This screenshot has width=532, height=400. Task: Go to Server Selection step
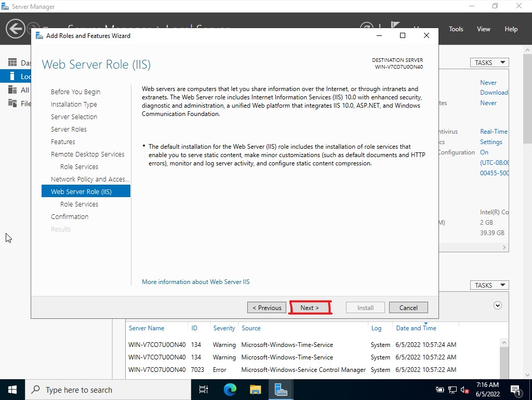click(x=74, y=117)
